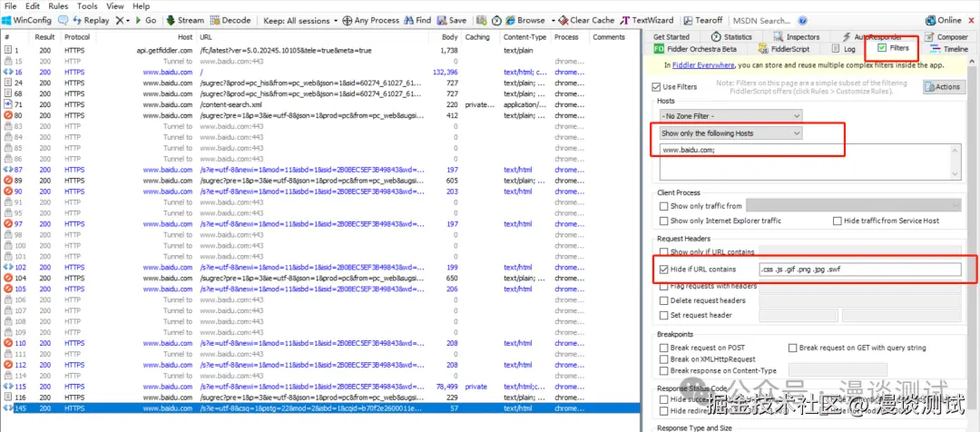Check Set request header option

(663, 315)
